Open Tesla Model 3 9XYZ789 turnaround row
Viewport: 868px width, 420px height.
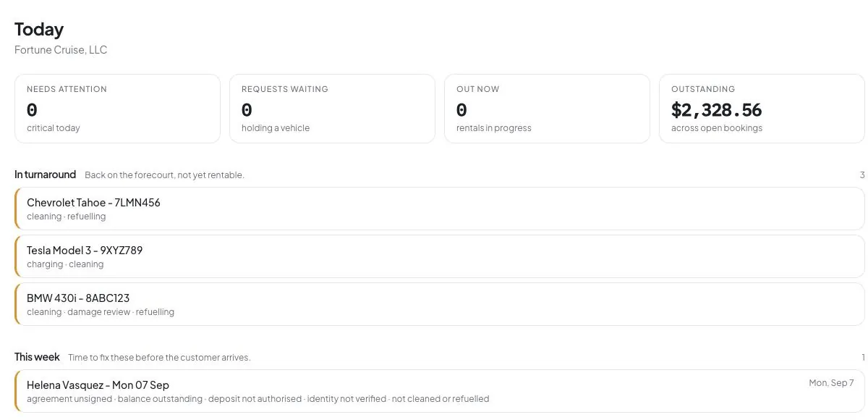pyautogui.click(x=440, y=256)
